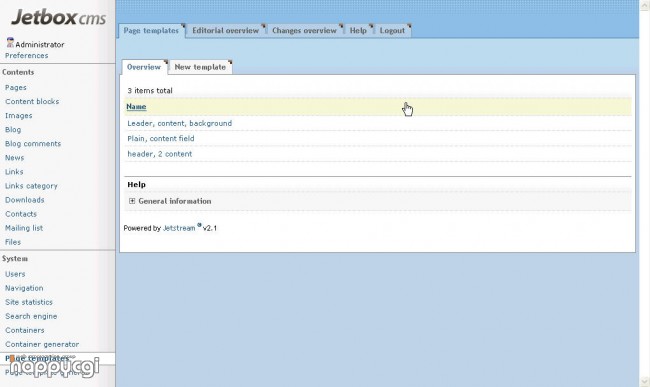
Task: Open Blog in sidebar
Action: (x=13, y=130)
